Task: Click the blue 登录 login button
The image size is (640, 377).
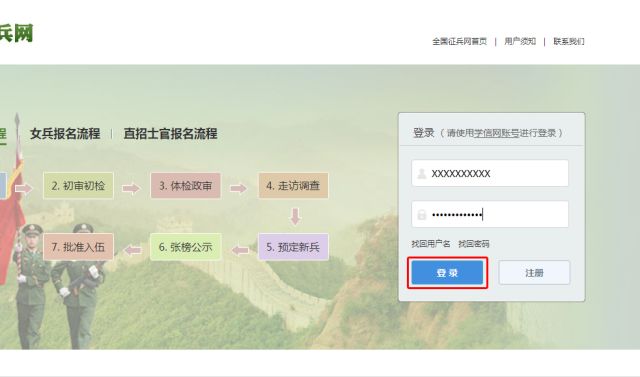Action: [x=447, y=273]
